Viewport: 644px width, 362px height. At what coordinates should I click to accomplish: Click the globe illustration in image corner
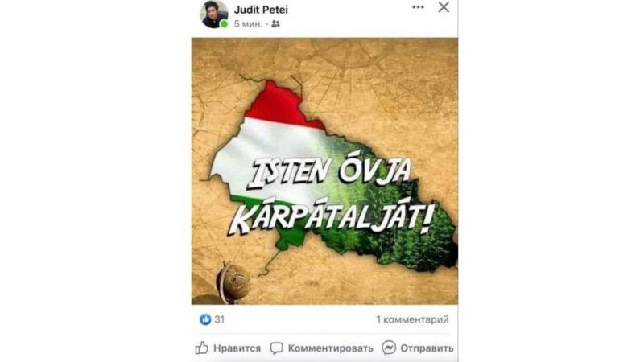click(233, 282)
